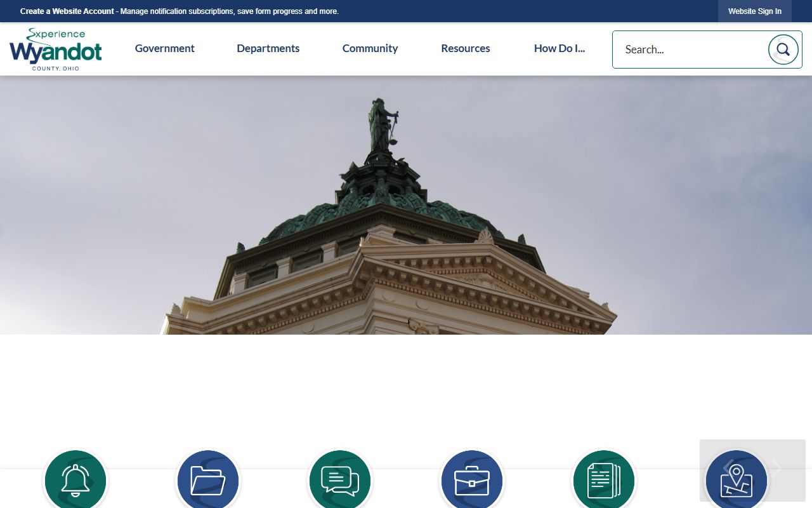Click the map location pin icon

tap(736, 481)
